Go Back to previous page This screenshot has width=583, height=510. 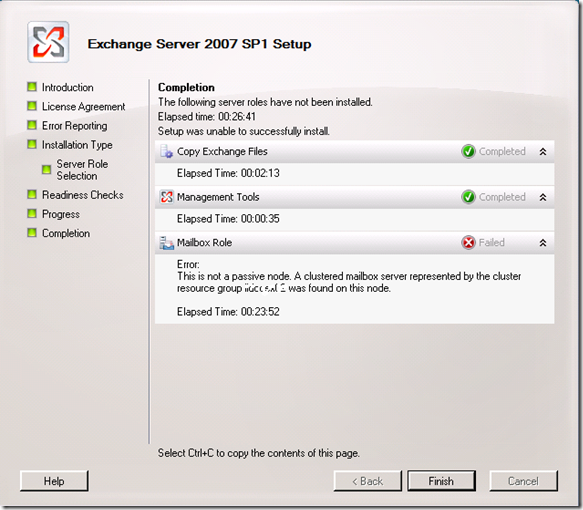pyautogui.click(x=367, y=481)
